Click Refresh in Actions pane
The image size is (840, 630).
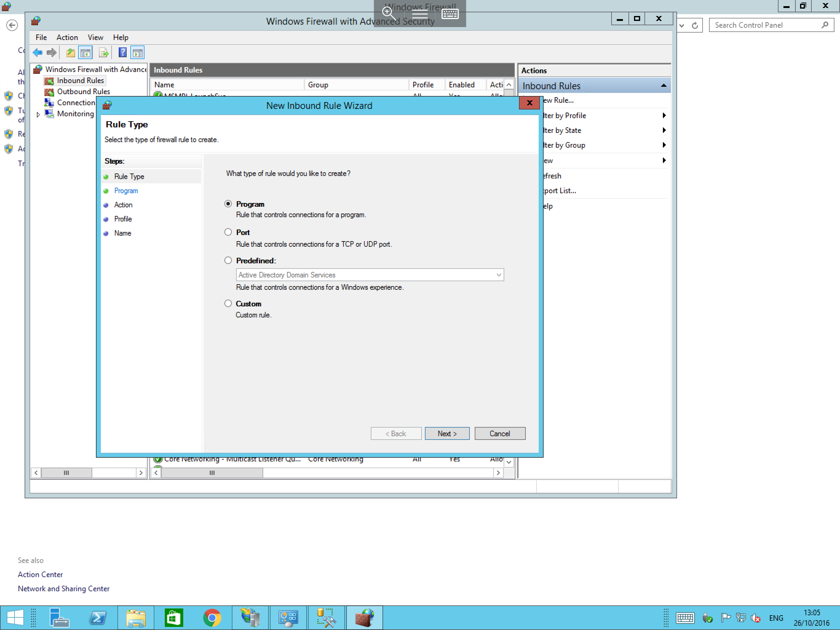click(552, 176)
